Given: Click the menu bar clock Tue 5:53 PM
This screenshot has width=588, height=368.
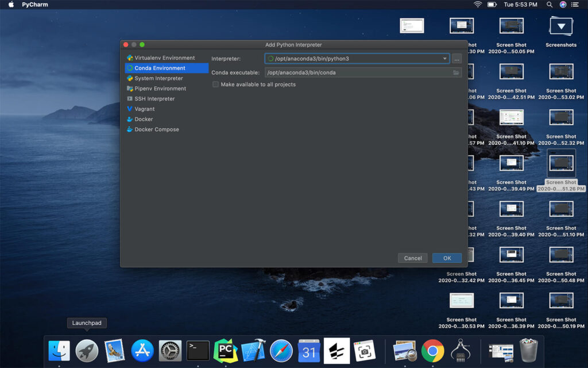Looking at the screenshot, I should [520, 5].
